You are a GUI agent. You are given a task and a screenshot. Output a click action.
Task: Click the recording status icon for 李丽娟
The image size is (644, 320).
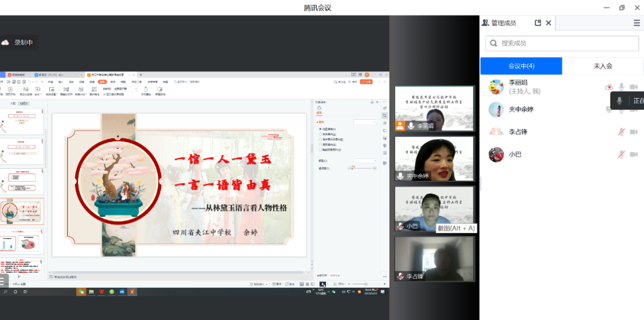pyautogui.click(x=609, y=87)
